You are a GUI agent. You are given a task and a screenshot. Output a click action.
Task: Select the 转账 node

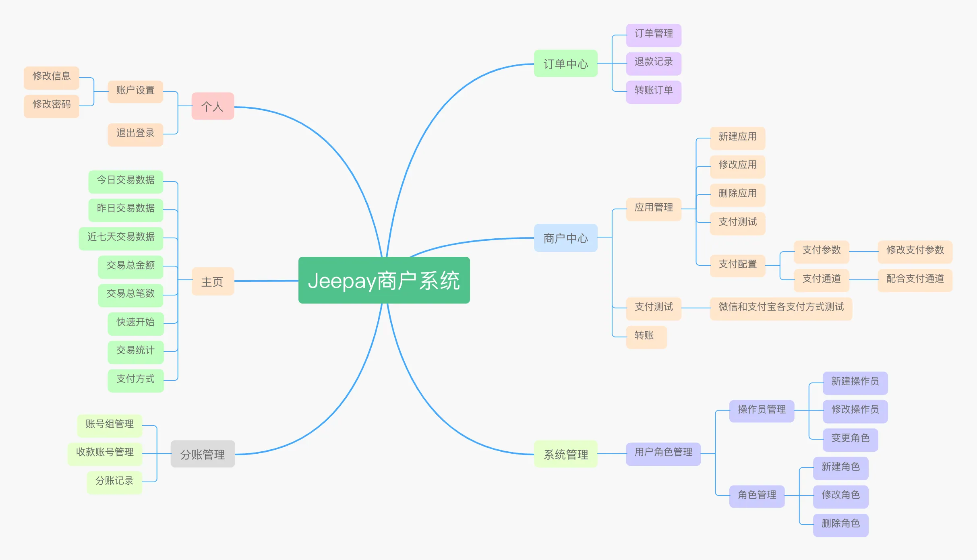(x=646, y=337)
